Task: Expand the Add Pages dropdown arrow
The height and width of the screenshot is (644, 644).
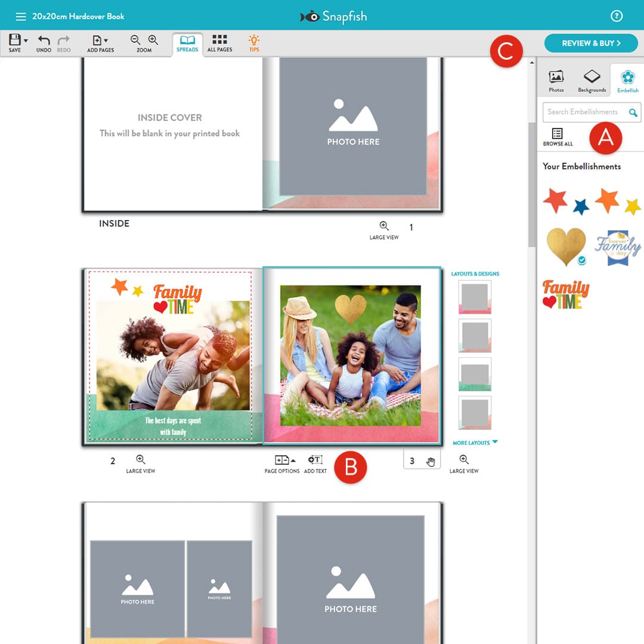Action: point(106,39)
